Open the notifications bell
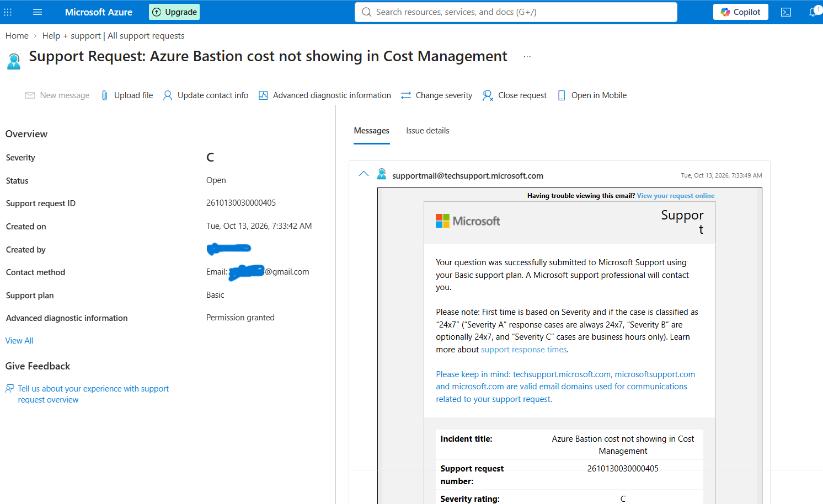Screen dimensions: 823x504 813,12
